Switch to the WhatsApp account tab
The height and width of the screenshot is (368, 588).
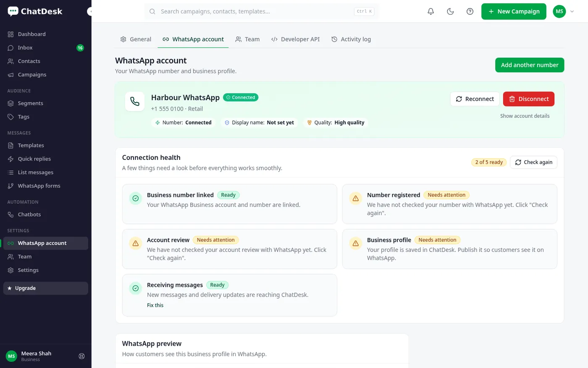pos(193,39)
